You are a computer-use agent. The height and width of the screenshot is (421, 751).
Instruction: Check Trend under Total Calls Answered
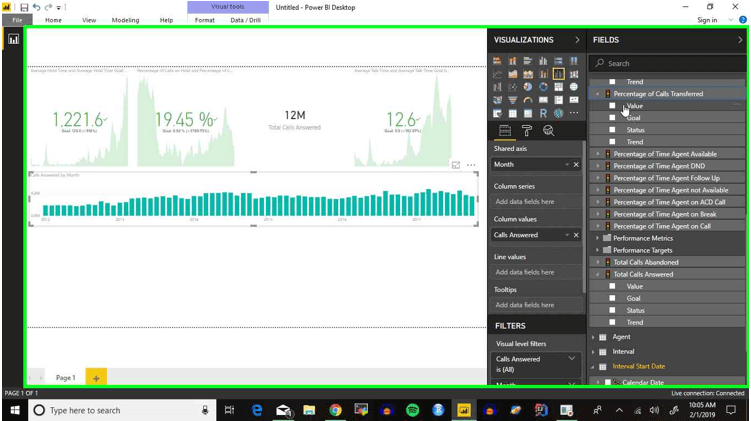click(612, 322)
